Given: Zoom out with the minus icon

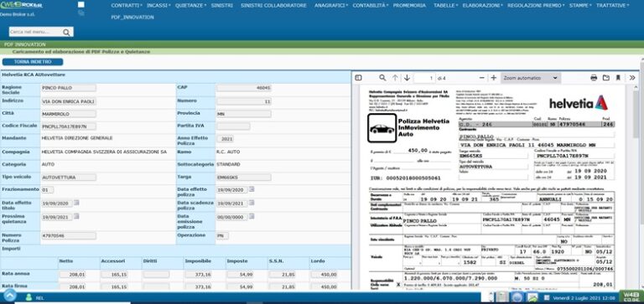Looking at the screenshot, I should tap(482, 78).
